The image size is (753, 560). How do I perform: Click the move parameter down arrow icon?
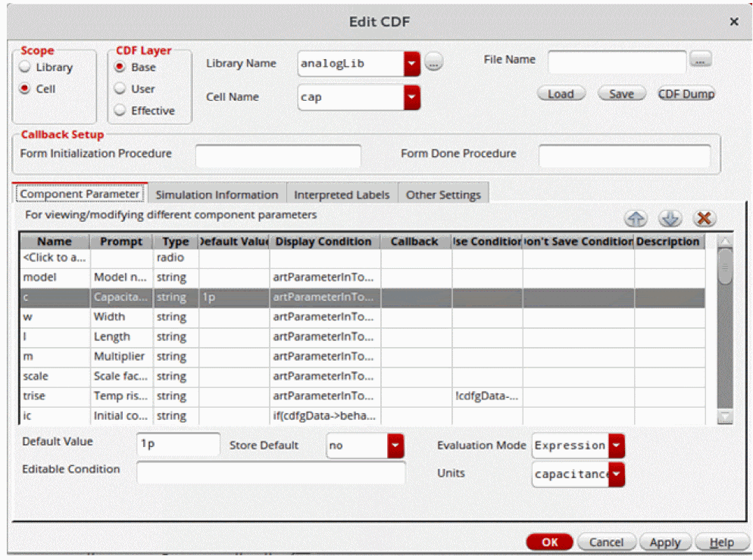(670, 218)
